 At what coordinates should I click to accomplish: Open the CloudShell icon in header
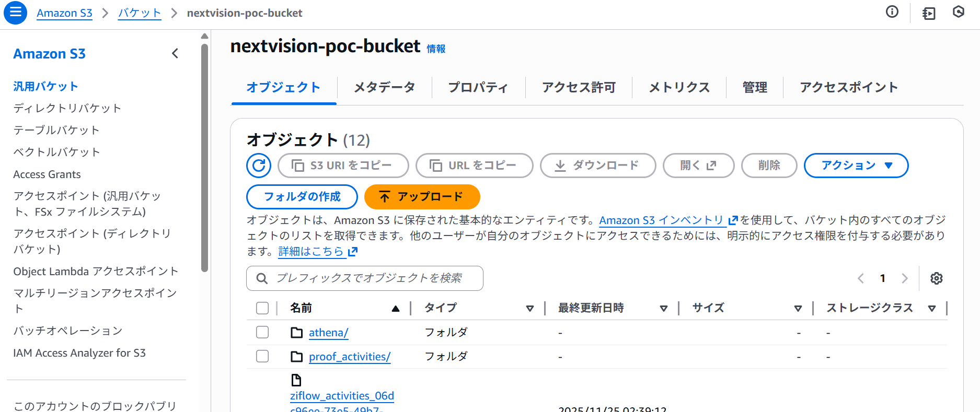pos(929,13)
